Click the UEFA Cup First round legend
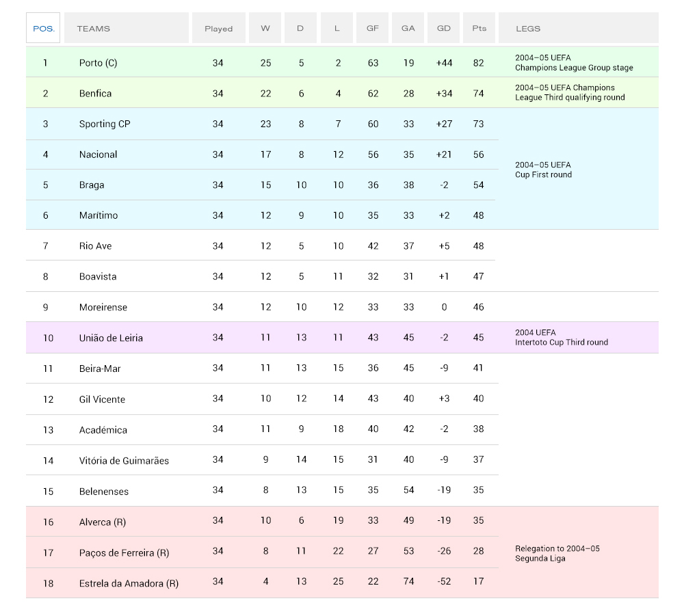Screen dimensions: 684x616 [543, 170]
